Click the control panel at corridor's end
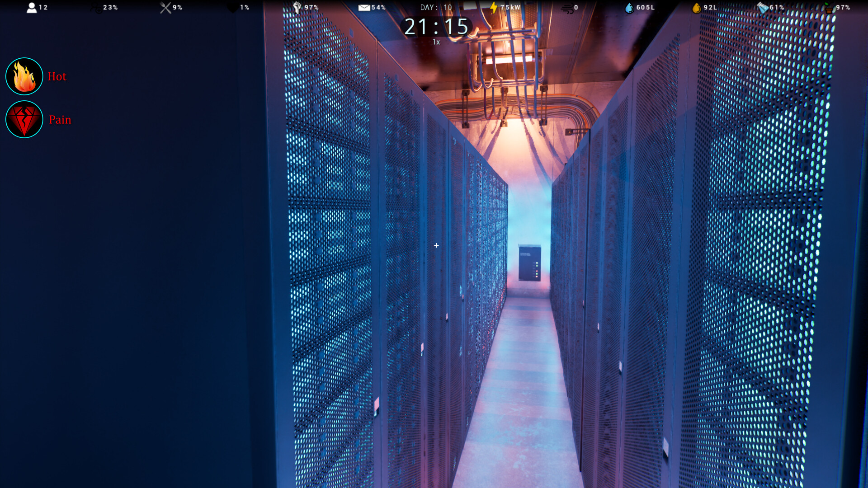Image resolution: width=868 pixels, height=488 pixels. coord(530,262)
